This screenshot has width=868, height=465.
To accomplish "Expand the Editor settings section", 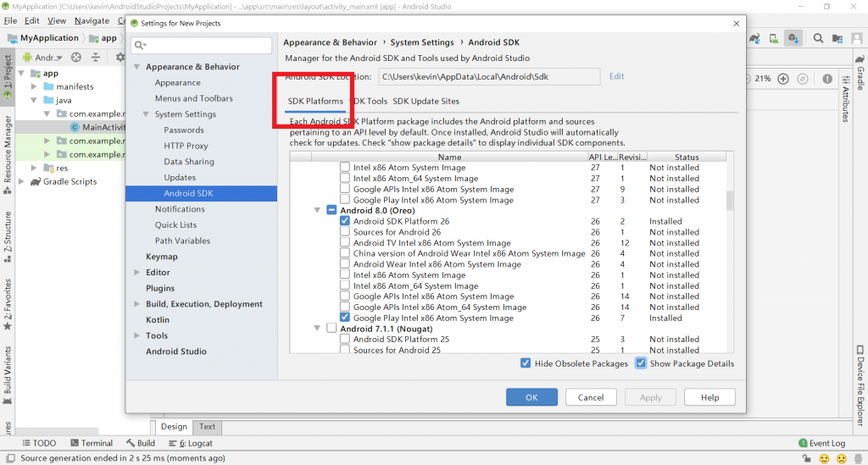I will pos(136,272).
